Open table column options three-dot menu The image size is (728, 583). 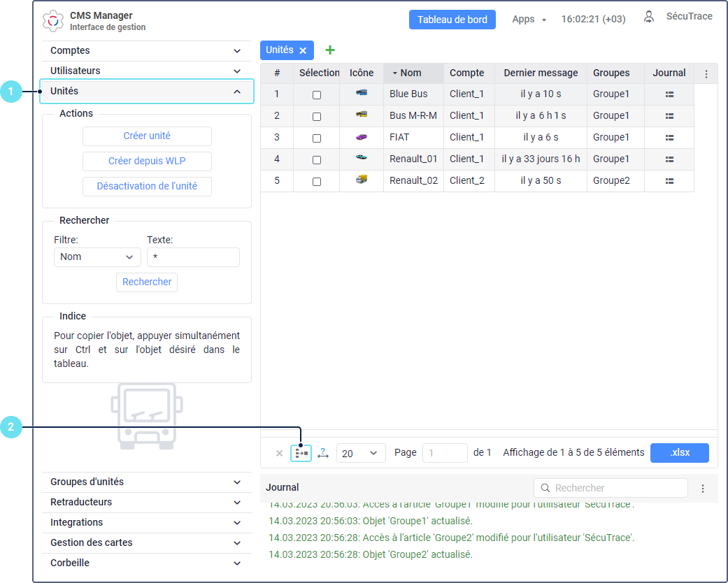tap(706, 73)
